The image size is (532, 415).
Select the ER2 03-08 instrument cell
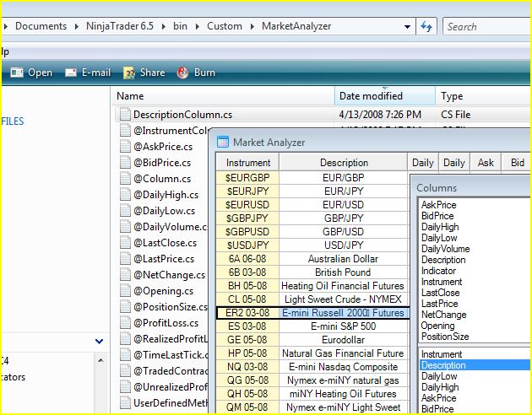247,313
